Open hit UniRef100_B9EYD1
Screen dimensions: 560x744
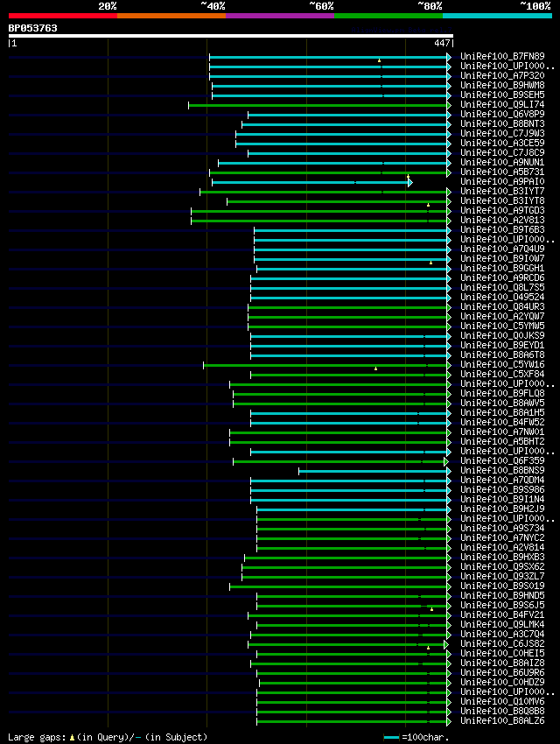[x=502, y=345]
